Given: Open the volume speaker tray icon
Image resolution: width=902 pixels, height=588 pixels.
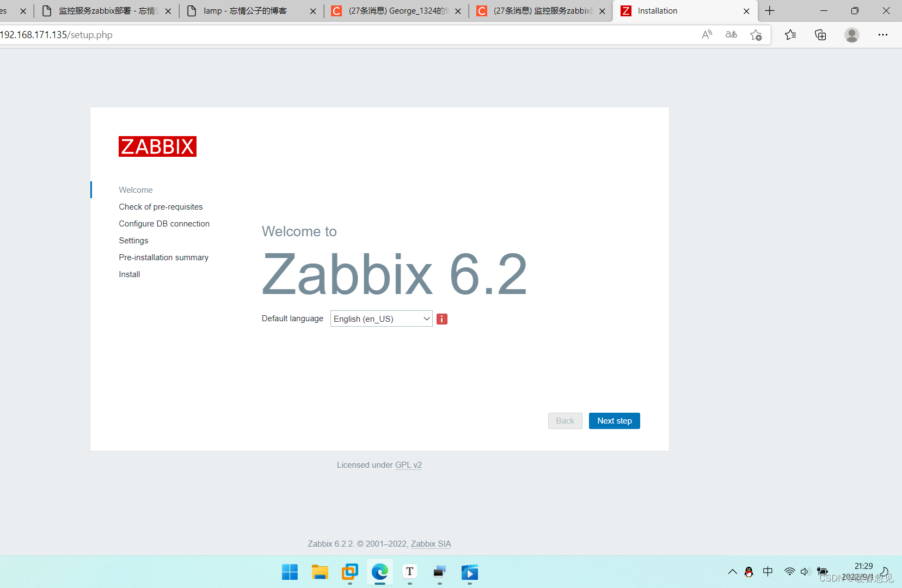Looking at the screenshot, I should click(x=806, y=572).
